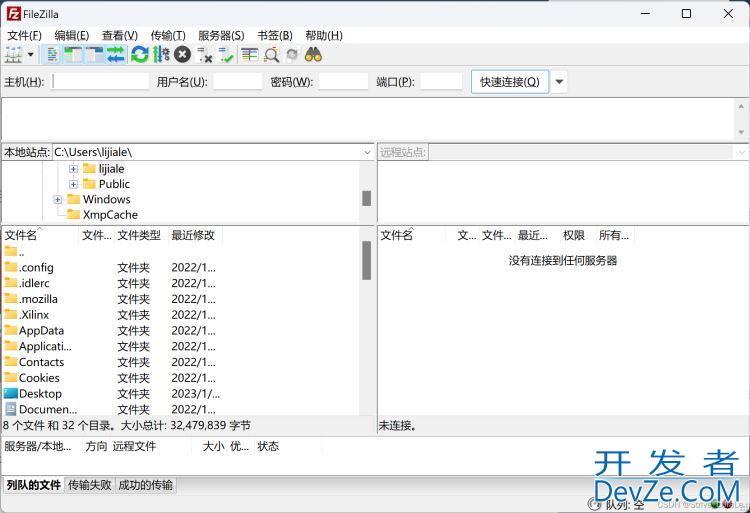The height and width of the screenshot is (513, 750).
Task: Sort local list by 文件类型 column
Action: [141, 235]
